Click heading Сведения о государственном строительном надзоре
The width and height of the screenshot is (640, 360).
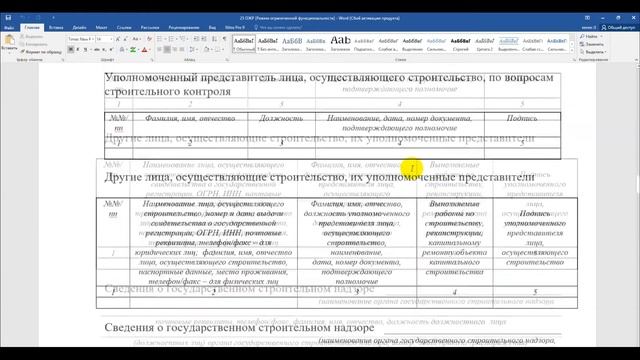click(x=239, y=327)
